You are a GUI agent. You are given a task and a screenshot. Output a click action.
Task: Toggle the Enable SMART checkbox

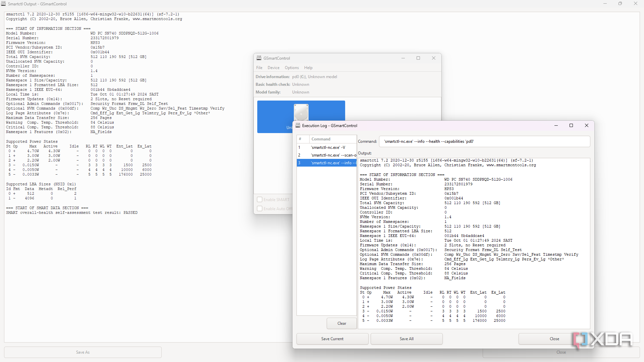260,199
